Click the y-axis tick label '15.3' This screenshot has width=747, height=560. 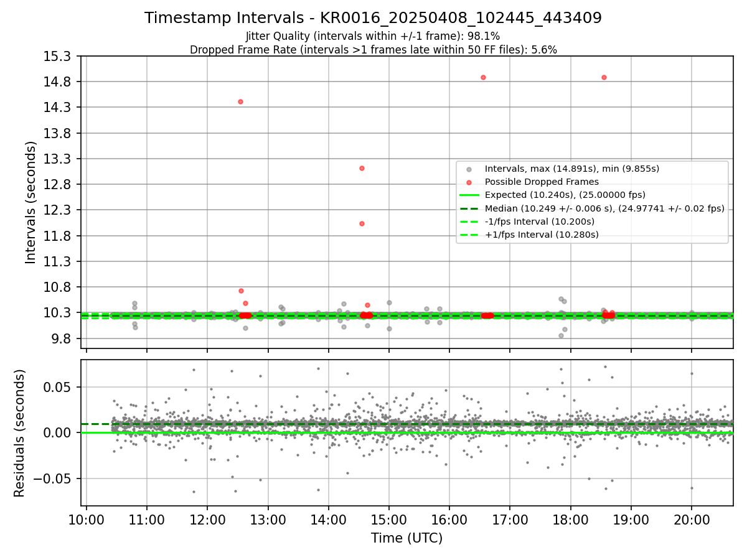pos(59,56)
